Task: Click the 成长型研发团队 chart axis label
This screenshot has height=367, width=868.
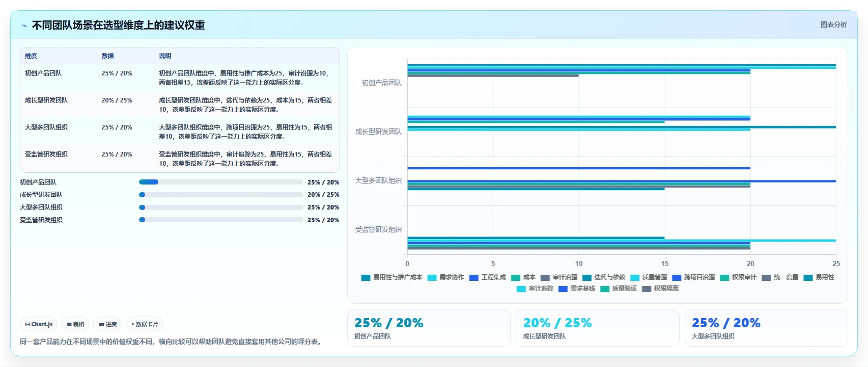Action: pos(378,132)
